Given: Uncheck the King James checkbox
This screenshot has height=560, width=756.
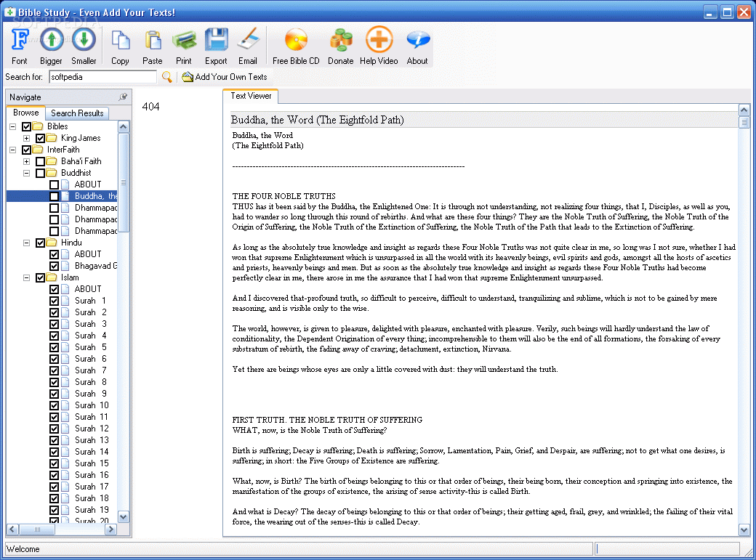Looking at the screenshot, I should pos(41,138).
